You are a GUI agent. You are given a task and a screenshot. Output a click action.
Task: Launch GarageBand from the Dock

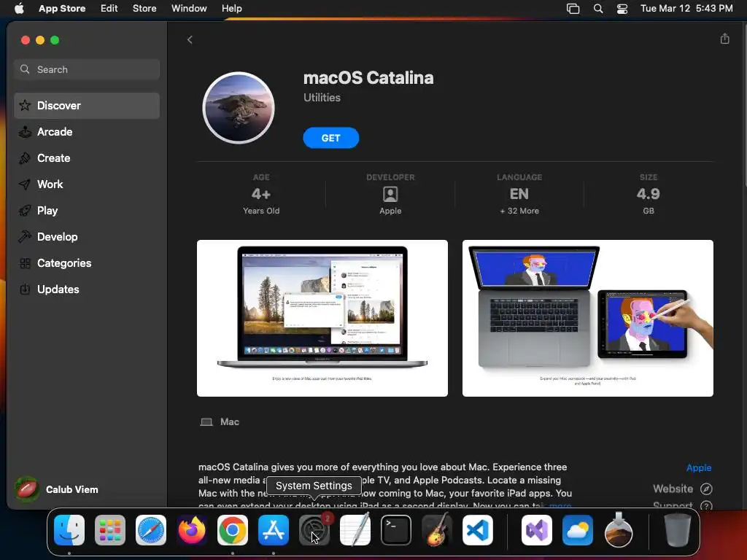coord(436,530)
